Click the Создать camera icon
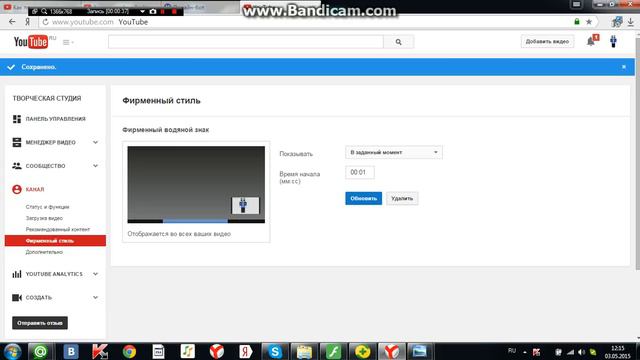Image resolution: width=640 pixels, height=360 pixels. click(17, 298)
